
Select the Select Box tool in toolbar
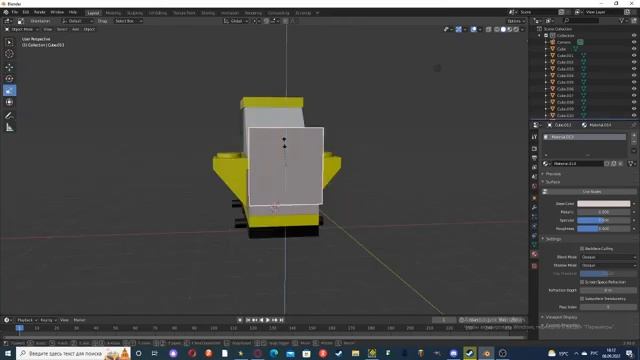pyautogui.click(x=9, y=42)
